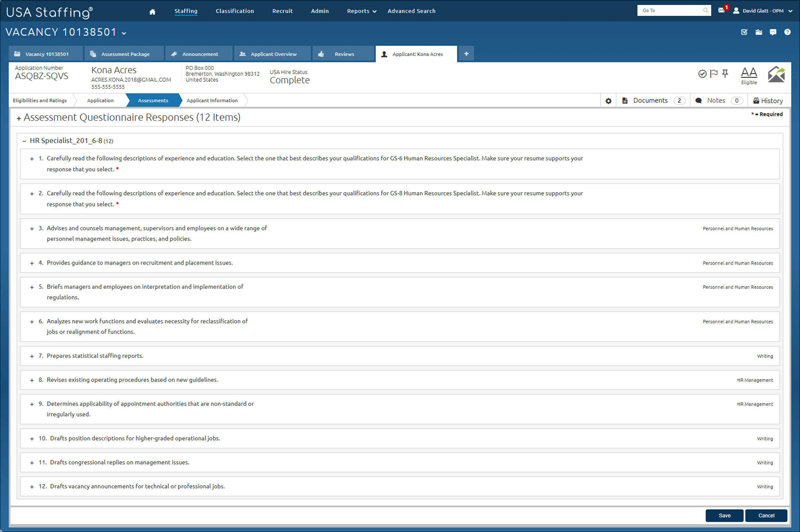Open the task checklist icon in header
800x532 pixels.
744,32
